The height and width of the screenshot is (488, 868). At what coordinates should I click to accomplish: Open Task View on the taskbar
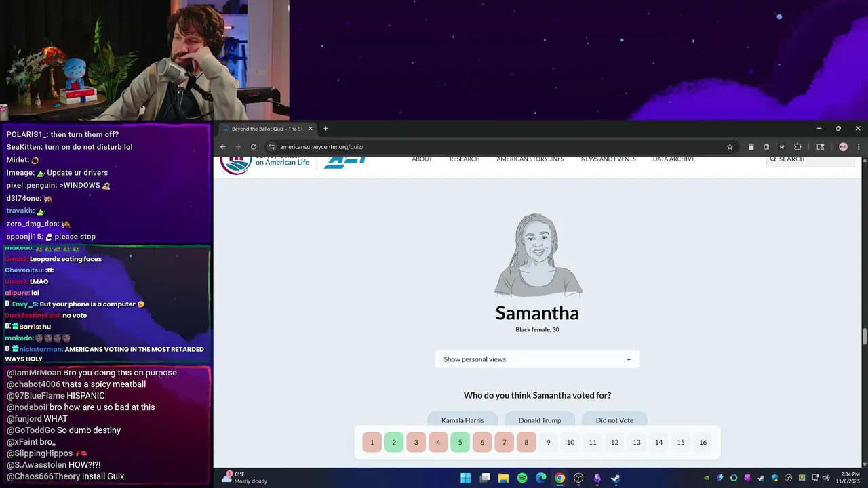click(x=485, y=478)
